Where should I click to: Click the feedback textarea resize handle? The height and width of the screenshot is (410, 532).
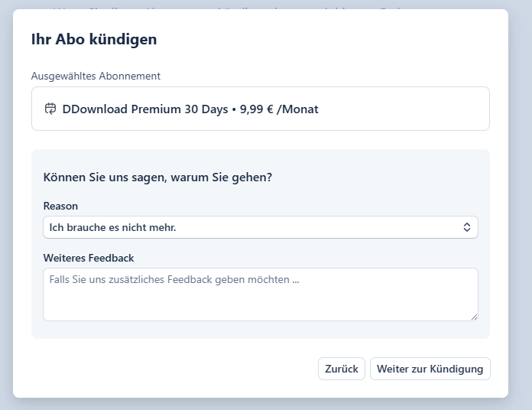pyautogui.click(x=475, y=317)
